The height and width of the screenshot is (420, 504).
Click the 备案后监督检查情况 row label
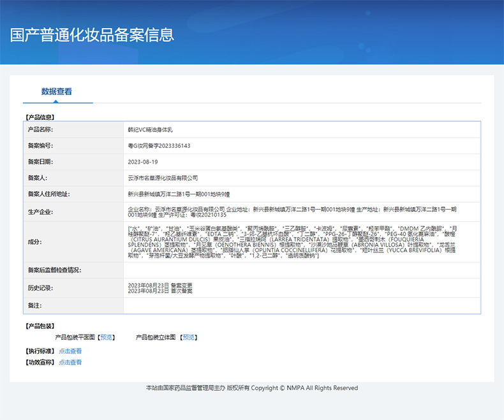pyautogui.click(x=54, y=270)
